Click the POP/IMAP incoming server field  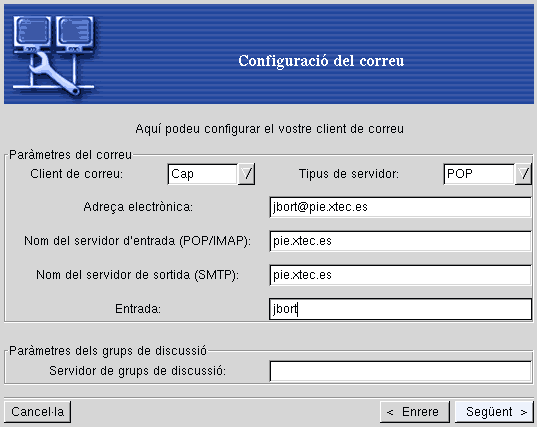pyautogui.click(x=400, y=241)
